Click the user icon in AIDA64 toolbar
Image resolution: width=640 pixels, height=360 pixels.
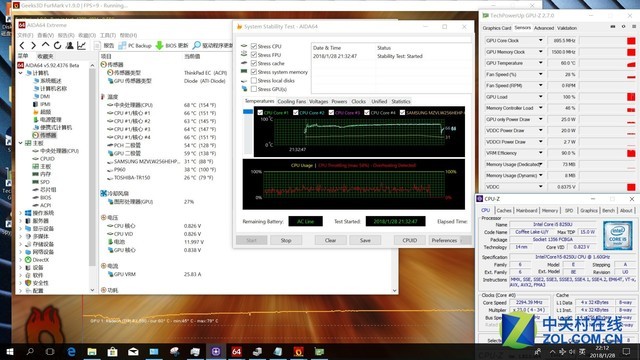[69, 45]
